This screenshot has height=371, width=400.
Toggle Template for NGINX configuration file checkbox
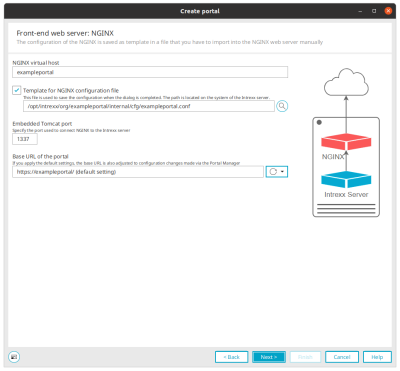coord(17,90)
